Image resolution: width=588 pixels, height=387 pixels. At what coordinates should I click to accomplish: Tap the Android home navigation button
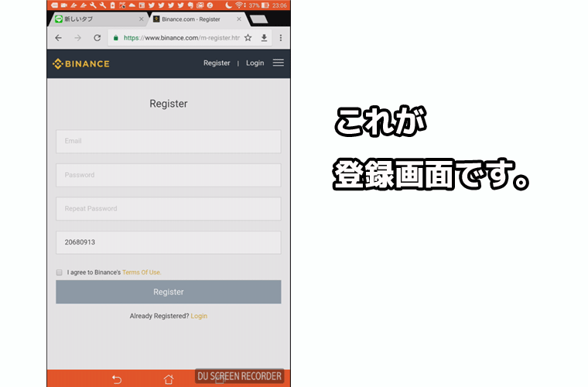pos(169,379)
